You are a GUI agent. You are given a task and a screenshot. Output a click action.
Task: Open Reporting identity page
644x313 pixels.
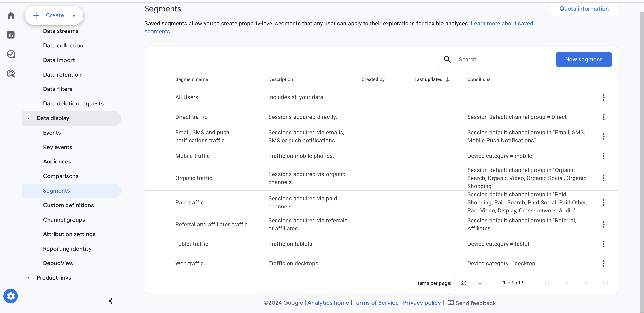(x=67, y=249)
